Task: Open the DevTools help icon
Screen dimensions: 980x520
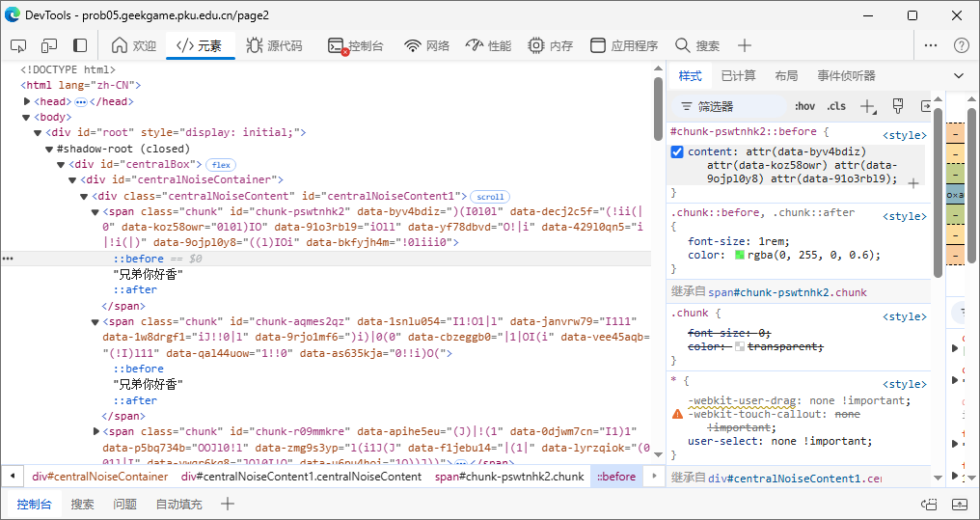Action: (x=961, y=45)
